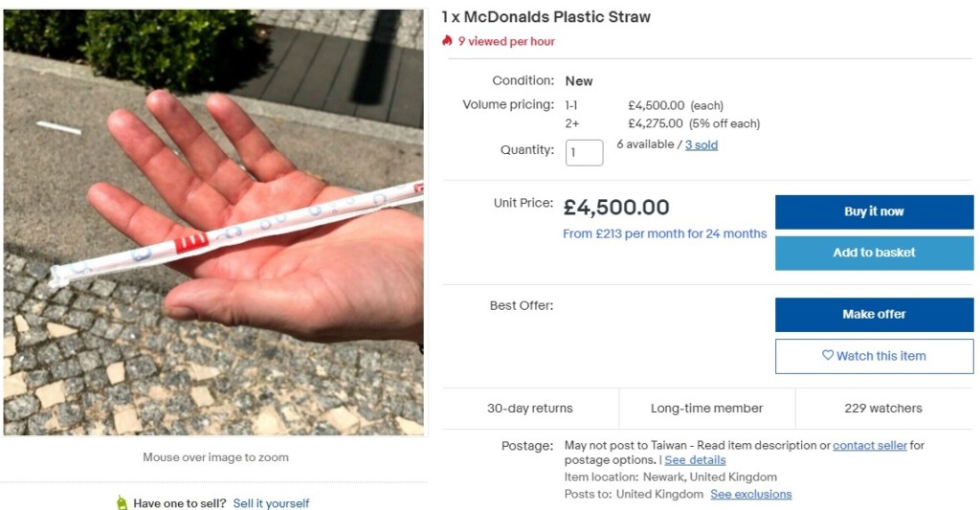This screenshot has width=980, height=510.
Task: Follow the 'Sell it yourself' link
Action: click(x=271, y=503)
